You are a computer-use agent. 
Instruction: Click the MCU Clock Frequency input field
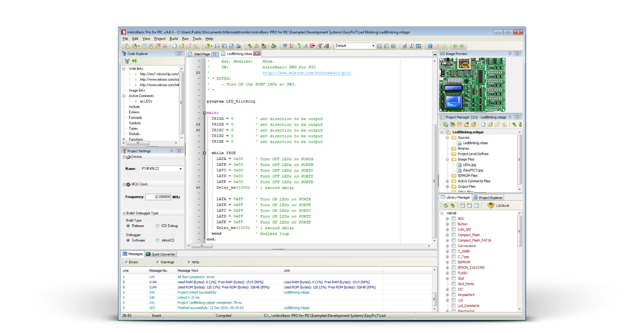pyautogui.click(x=158, y=197)
